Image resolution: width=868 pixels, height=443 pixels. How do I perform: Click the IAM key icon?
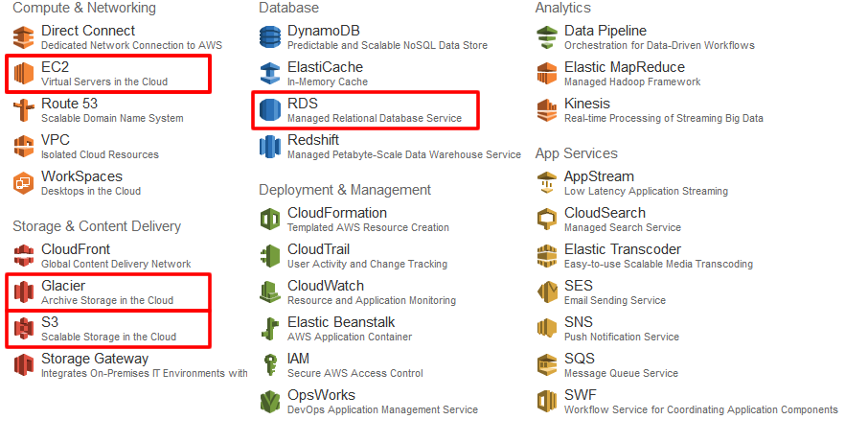pos(270,365)
